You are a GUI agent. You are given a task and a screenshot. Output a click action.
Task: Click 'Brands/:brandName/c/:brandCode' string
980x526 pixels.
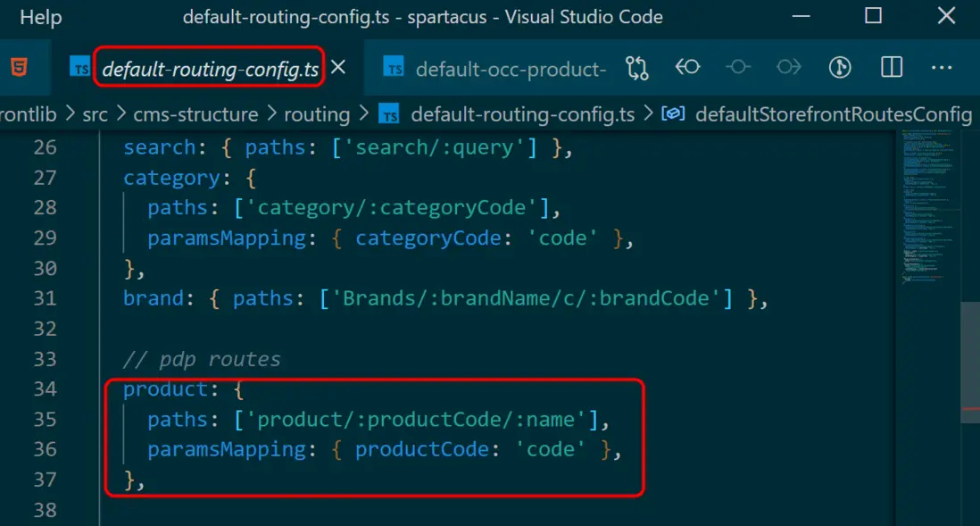526,298
